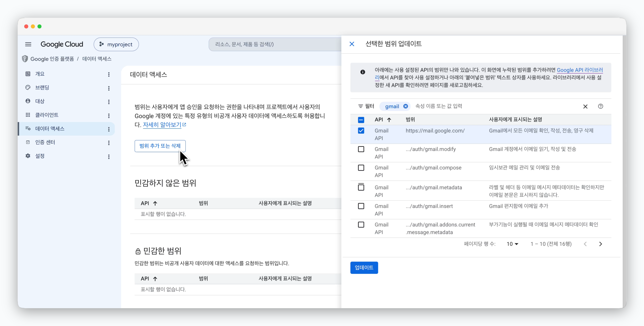
Task: Open the Google API 라이브러리 link
Action: coord(580,70)
